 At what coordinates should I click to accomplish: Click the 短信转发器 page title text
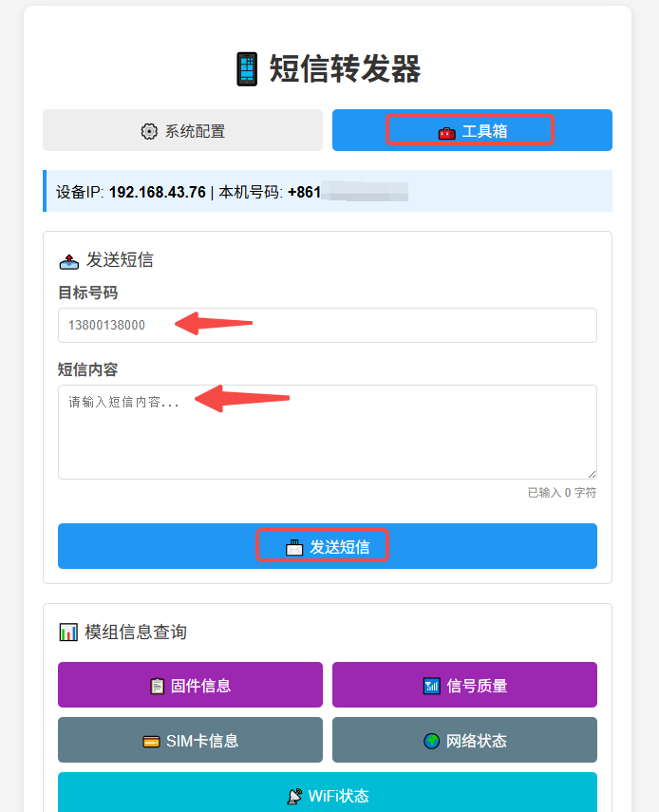click(x=345, y=69)
